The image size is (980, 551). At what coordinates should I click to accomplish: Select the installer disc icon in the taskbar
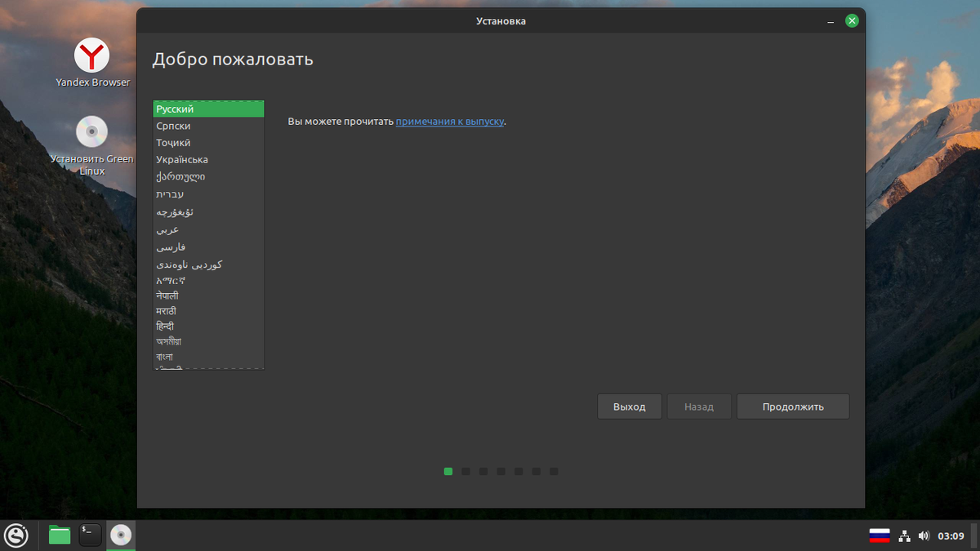tap(121, 535)
